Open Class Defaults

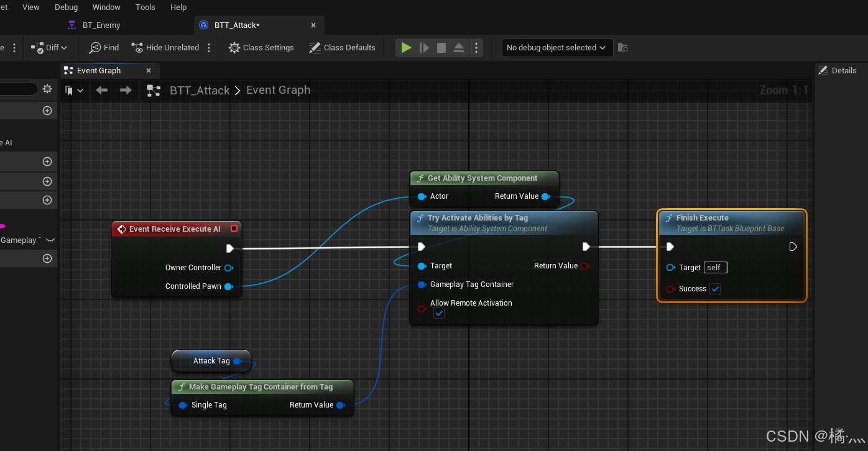pyautogui.click(x=342, y=48)
